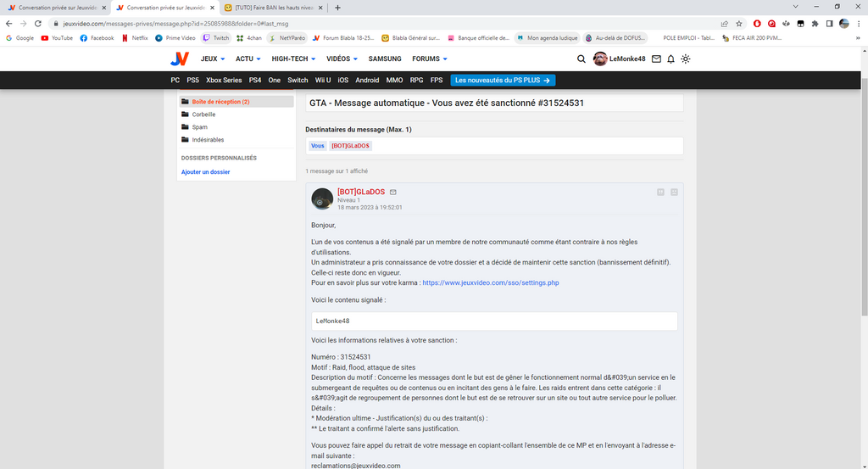Click the GLaDOS avatar thumbnail
The image size is (868, 469).
(322, 198)
